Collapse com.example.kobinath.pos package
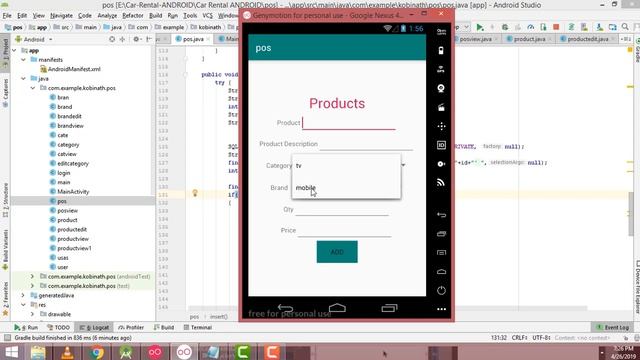Screen dimensions: 640x360 coord(33,88)
